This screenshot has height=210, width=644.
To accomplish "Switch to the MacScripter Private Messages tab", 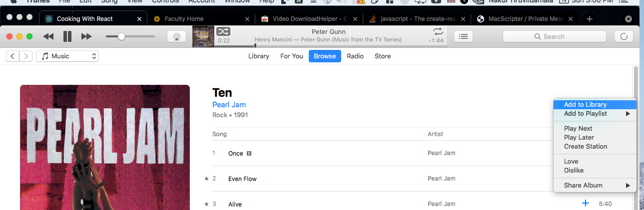I will [x=525, y=19].
